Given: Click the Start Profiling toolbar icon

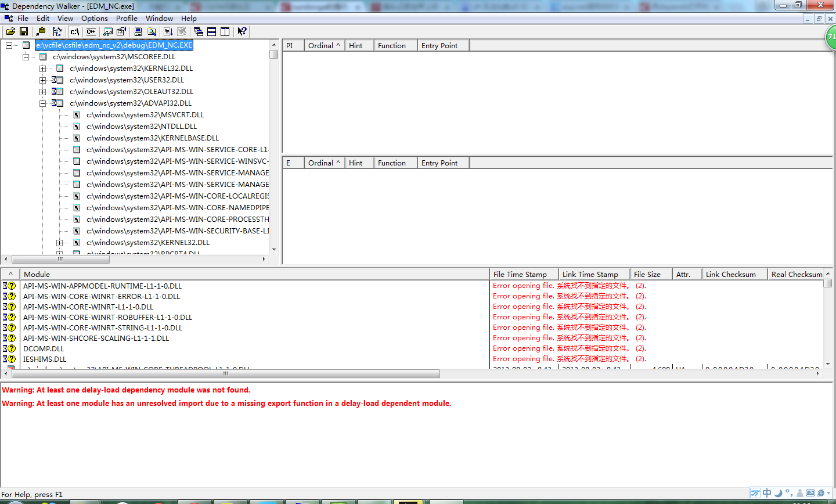Looking at the screenshot, I should (168, 31).
